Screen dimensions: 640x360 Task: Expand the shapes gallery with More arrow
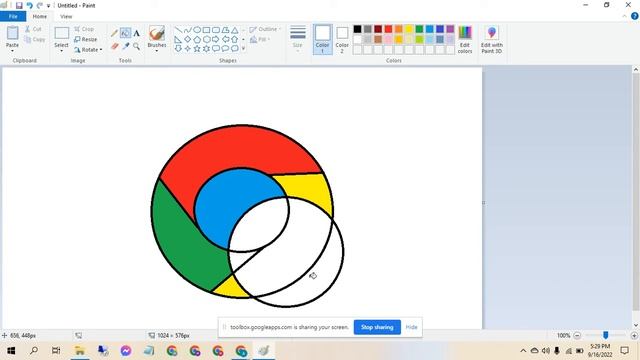pyautogui.click(x=244, y=49)
